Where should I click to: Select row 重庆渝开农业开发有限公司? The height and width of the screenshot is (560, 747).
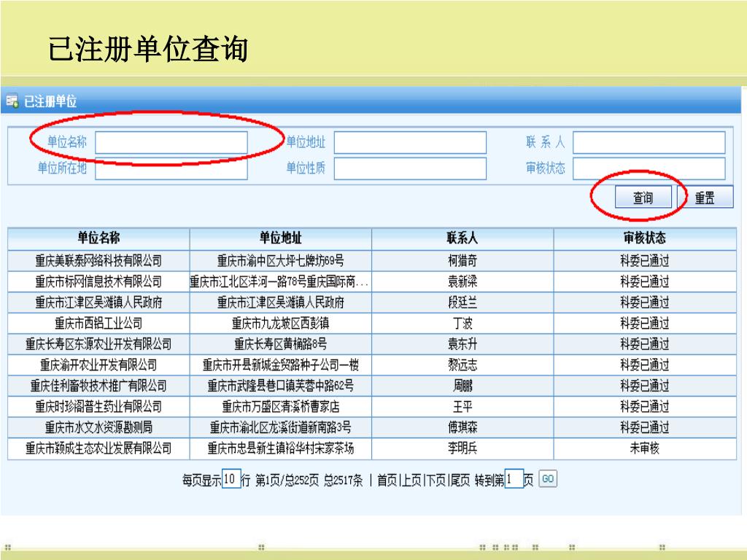[372, 365]
